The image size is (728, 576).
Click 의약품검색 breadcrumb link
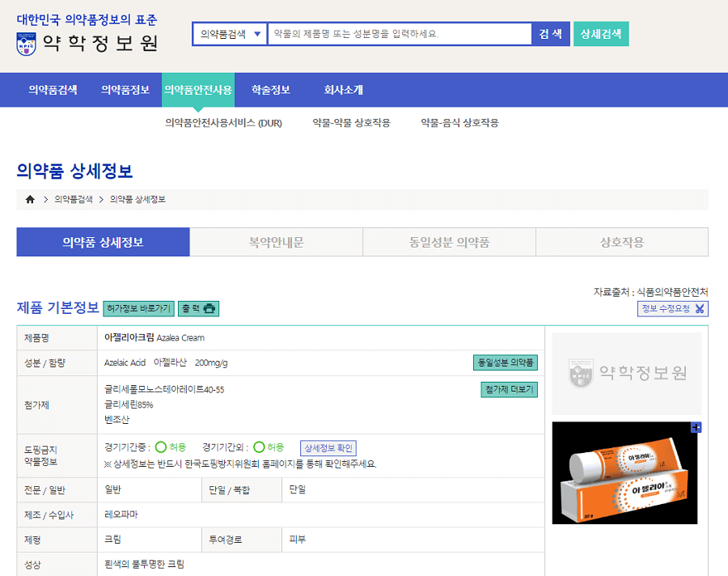point(74,199)
